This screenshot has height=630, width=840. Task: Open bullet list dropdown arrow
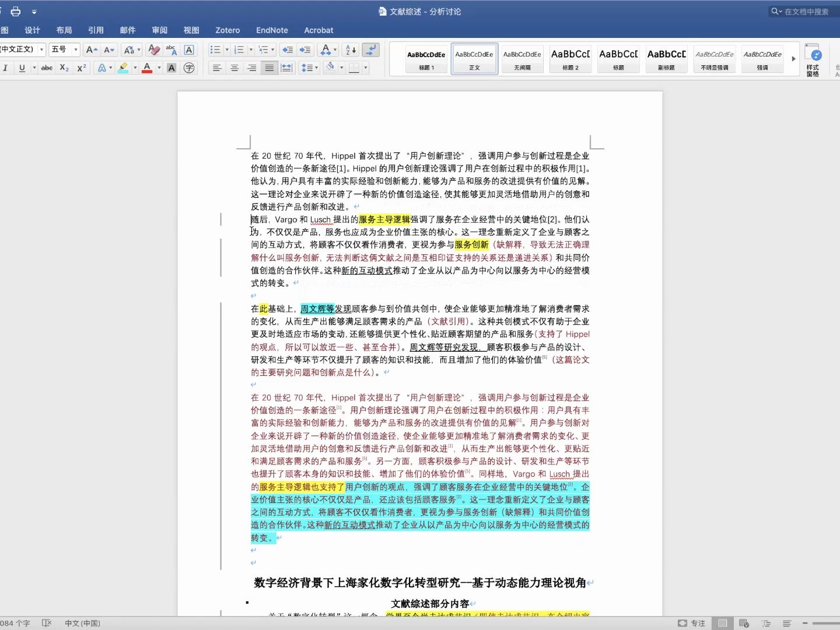pos(227,50)
